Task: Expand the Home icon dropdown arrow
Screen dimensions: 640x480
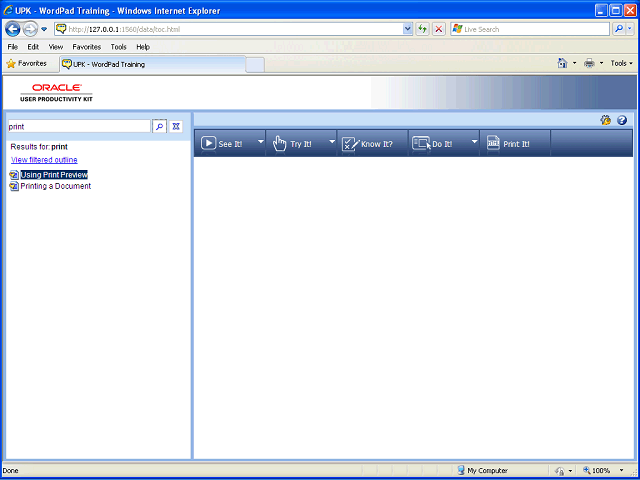Action: pyautogui.click(x=574, y=63)
